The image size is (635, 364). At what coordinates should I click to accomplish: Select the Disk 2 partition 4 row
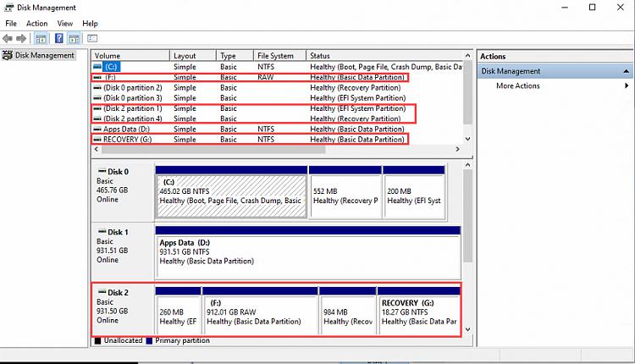coord(278,119)
